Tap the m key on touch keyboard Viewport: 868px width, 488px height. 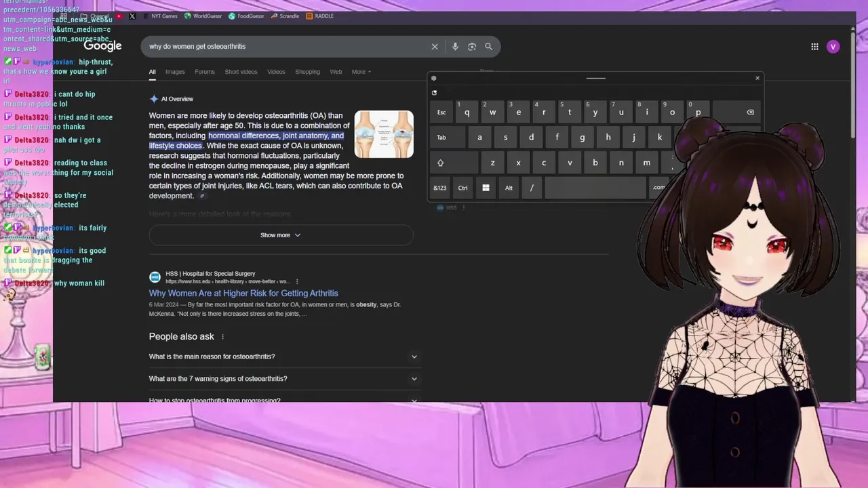tap(646, 163)
